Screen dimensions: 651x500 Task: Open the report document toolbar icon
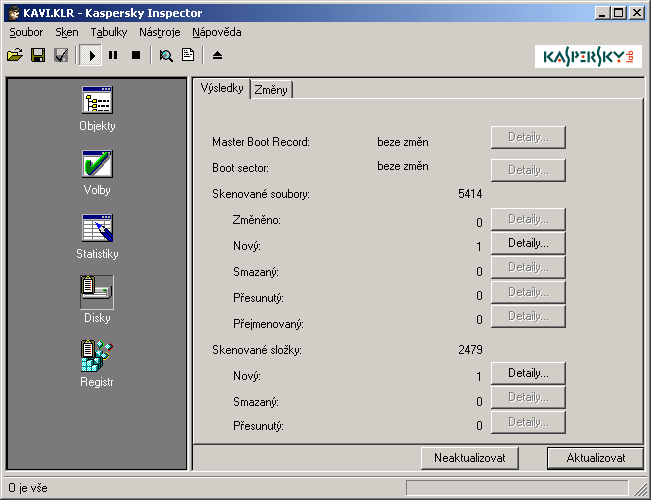tap(188, 55)
